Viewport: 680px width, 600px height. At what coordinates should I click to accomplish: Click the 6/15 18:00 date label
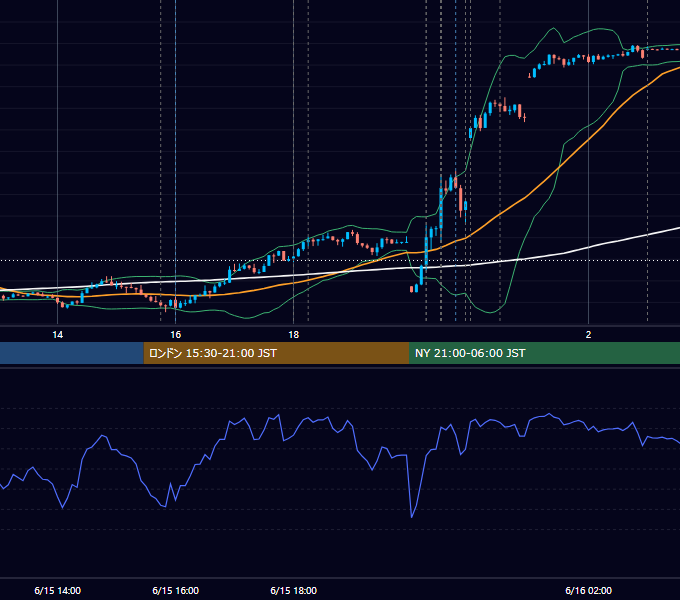click(x=294, y=590)
